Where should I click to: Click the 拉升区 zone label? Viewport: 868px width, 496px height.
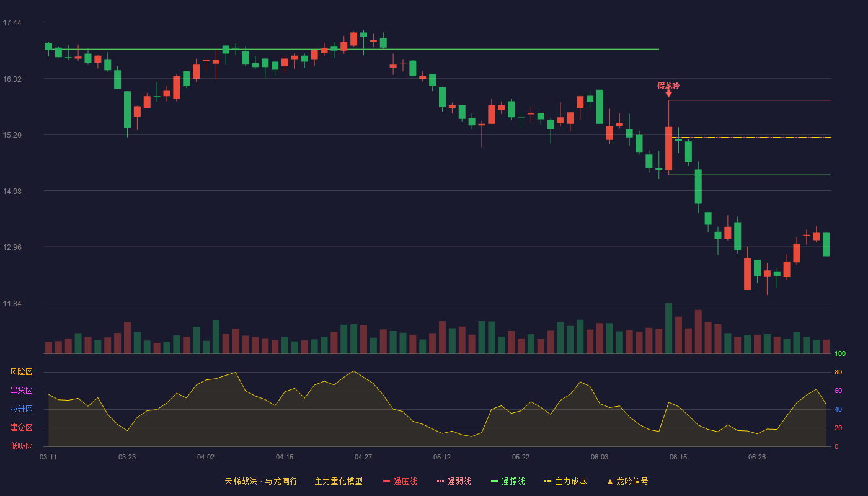click(21, 409)
